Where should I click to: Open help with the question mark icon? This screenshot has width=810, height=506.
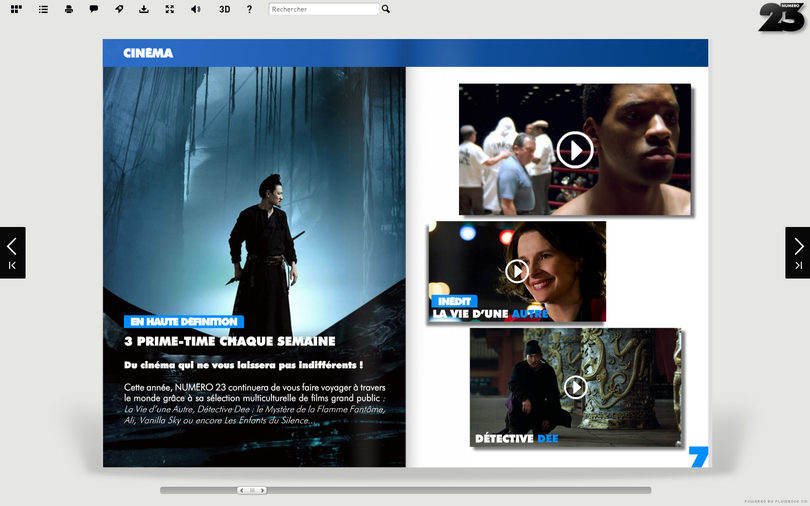(x=250, y=9)
